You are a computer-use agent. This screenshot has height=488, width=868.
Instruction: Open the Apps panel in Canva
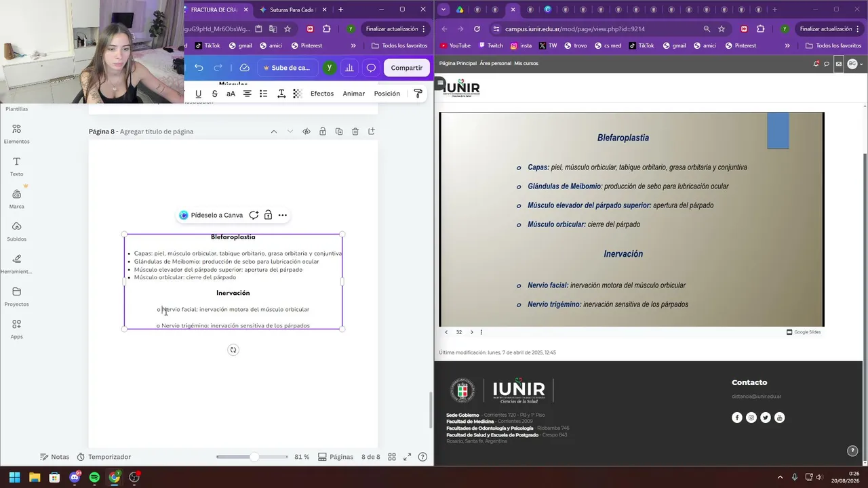pyautogui.click(x=16, y=329)
